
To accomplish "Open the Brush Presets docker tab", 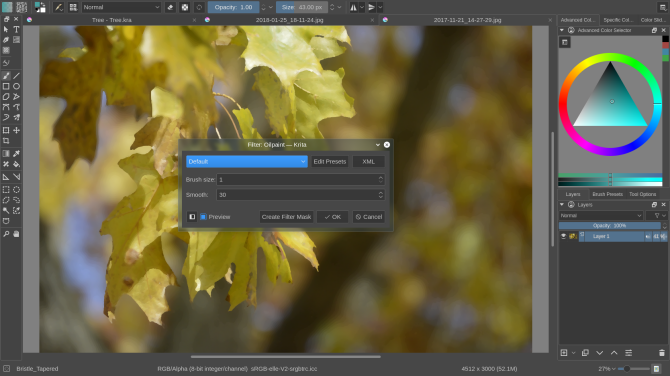I will 607,194.
